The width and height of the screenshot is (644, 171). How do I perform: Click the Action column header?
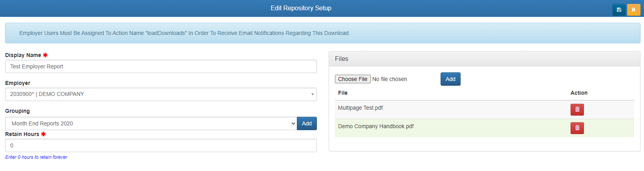[x=579, y=93]
